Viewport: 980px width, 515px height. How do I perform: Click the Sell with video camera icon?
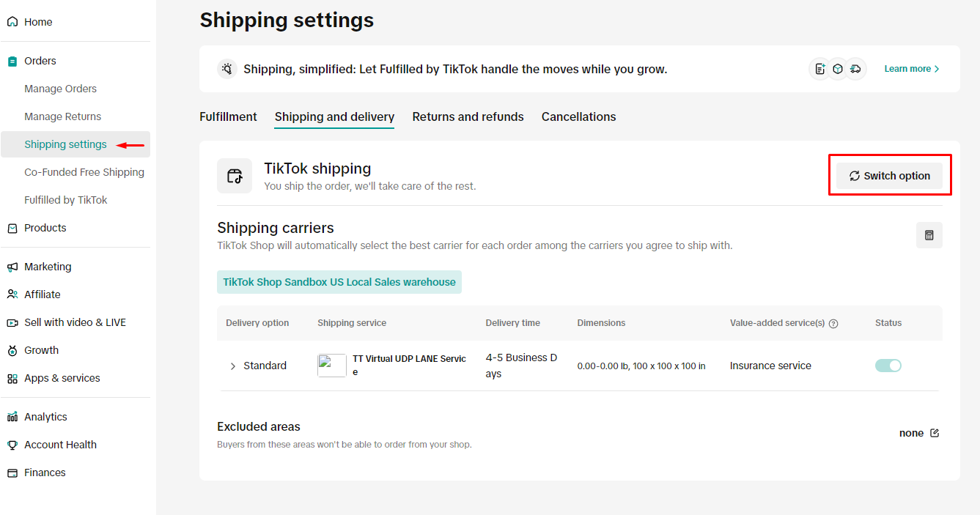tap(12, 322)
